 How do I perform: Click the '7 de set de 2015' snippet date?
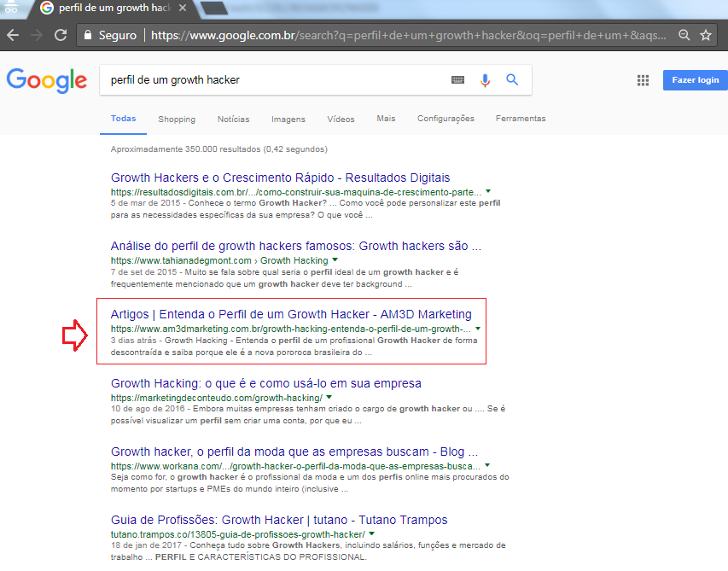coord(143,272)
